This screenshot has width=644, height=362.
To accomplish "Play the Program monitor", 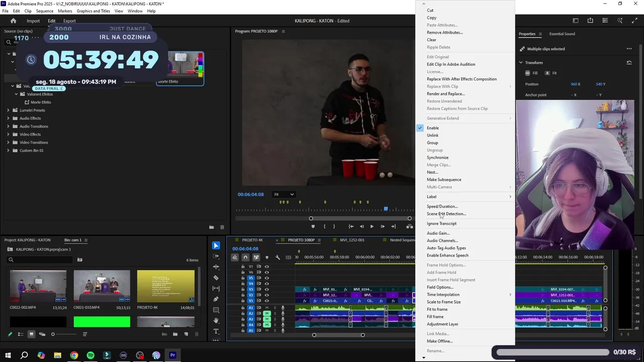I will (372, 226).
